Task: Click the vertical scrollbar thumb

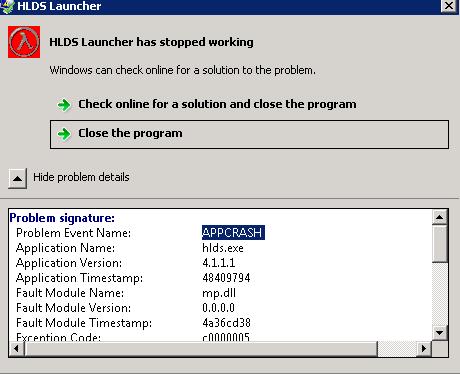Action: (x=439, y=244)
